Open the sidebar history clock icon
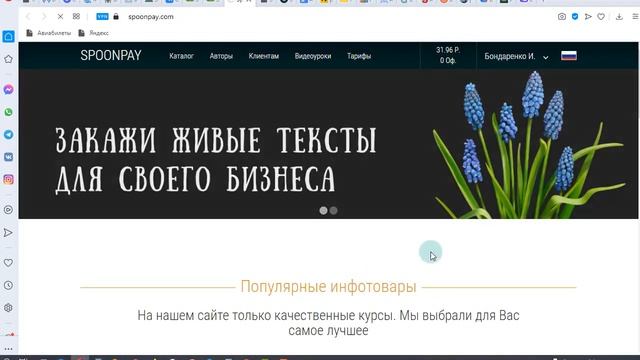The image size is (640, 360). pos(8,285)
